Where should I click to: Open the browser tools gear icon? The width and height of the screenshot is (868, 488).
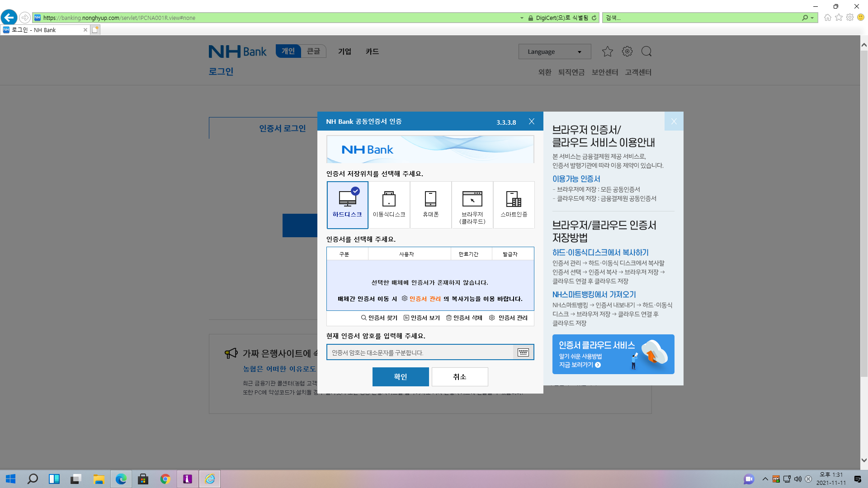click(x=850, y=18)
